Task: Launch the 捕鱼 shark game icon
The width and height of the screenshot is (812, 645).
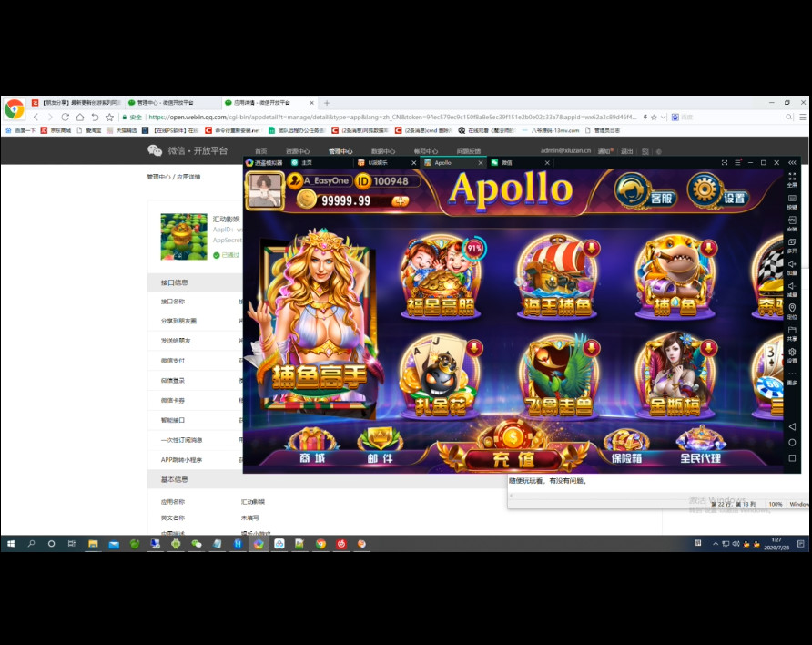Action: coord(675,276)
